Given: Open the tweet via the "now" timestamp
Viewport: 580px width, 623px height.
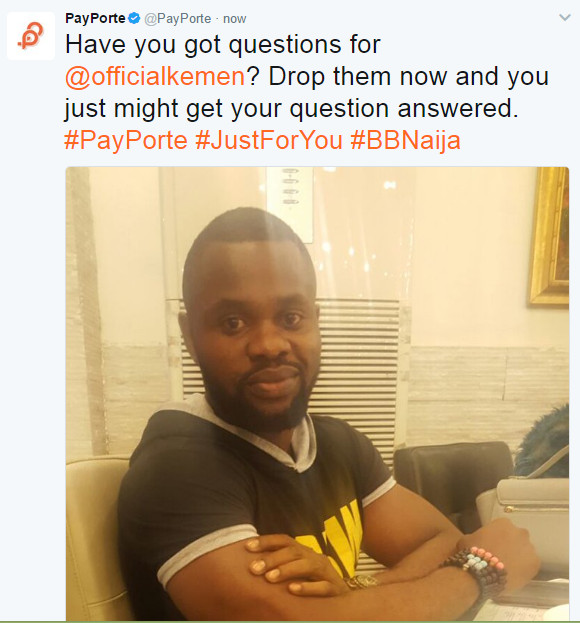Looking at the screenshot, I should tap(234, 19).
